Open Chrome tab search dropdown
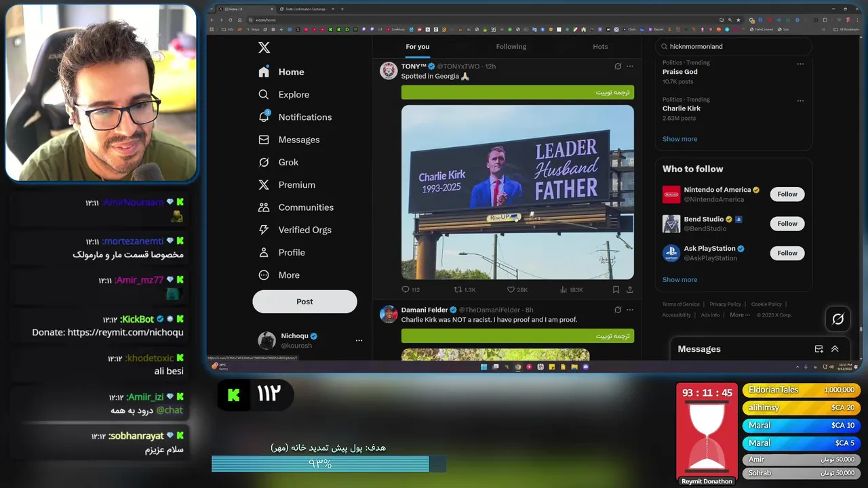This screenshot has width=868, height=488. tap(211, 9)
